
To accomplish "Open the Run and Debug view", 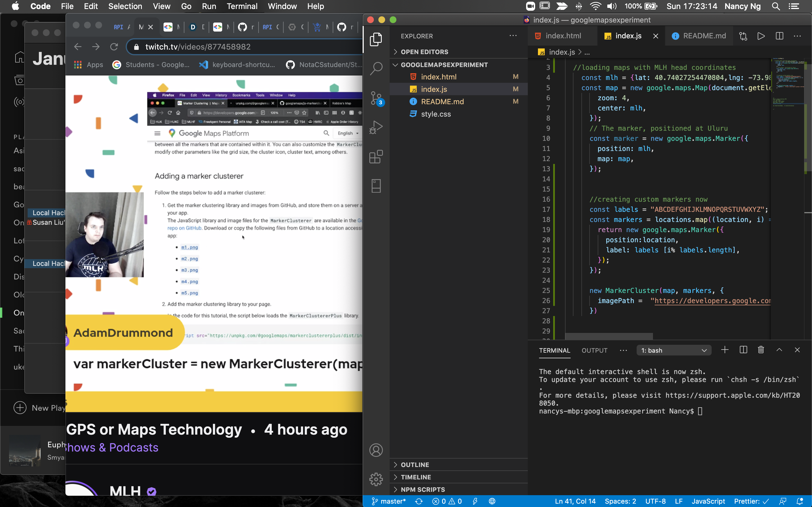I will coord(376,127).
